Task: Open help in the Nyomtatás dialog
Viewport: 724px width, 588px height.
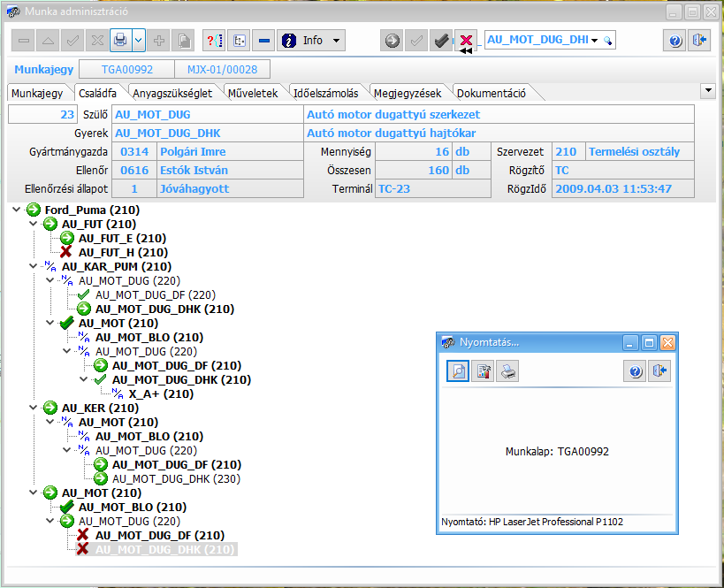Action: [636, 370]
